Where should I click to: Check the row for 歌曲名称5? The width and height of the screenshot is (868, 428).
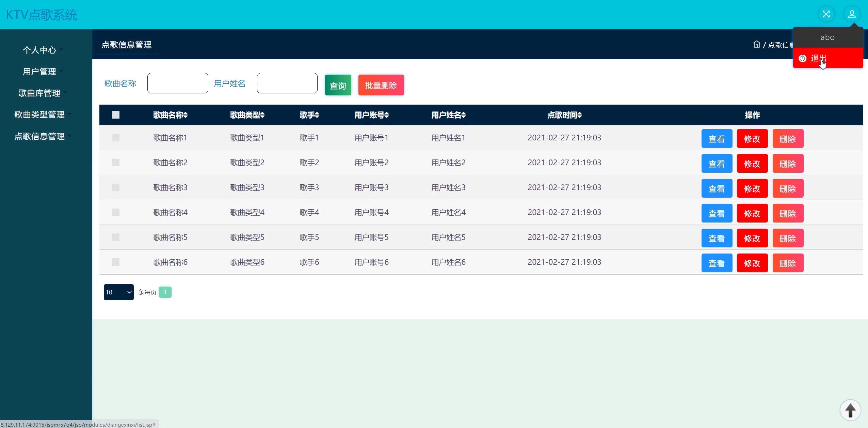(116, 237)
